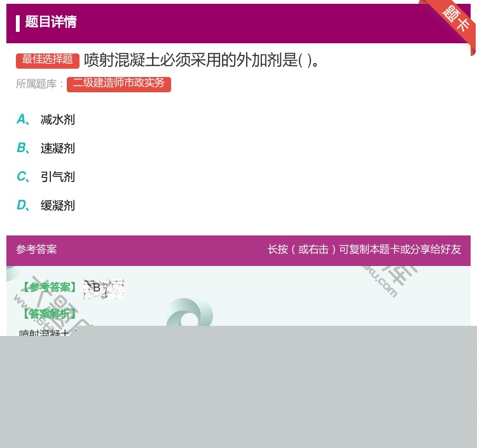This screenshot has height=448, width=477.
Task: Open the 二级建造师市政实务 question bank link
Action: coord(119,84)
